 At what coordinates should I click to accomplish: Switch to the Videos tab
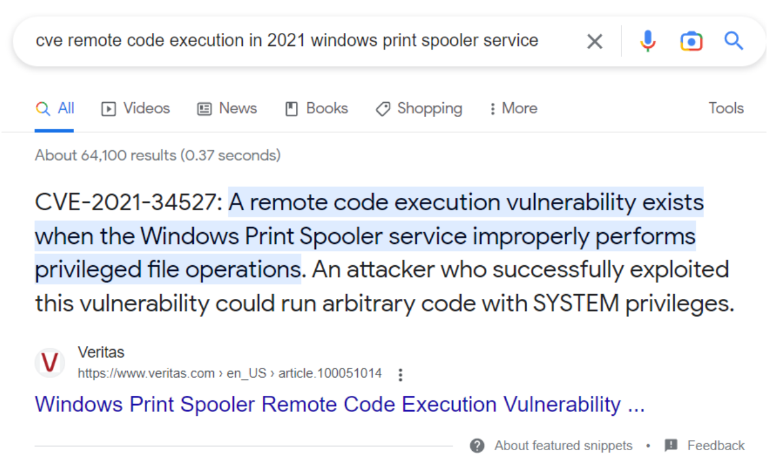coord(136,108)
